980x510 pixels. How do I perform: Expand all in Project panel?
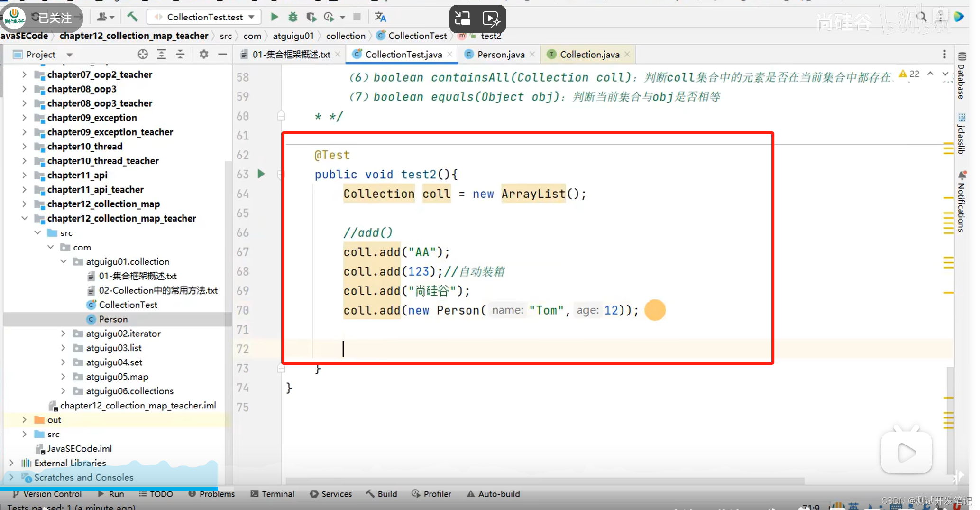[161, 54]
